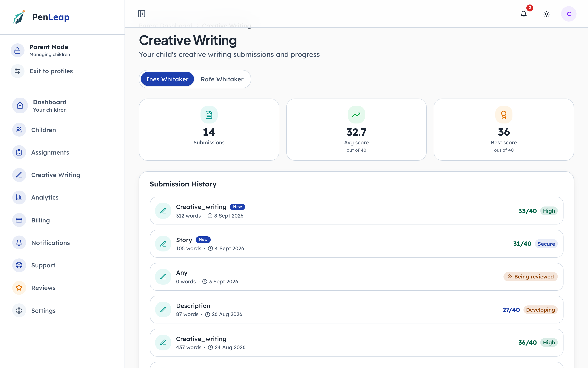588x368 pixels.
Task: Click pencil icon on Any submission
Action: pyautogui.click(x=163, y=277)
